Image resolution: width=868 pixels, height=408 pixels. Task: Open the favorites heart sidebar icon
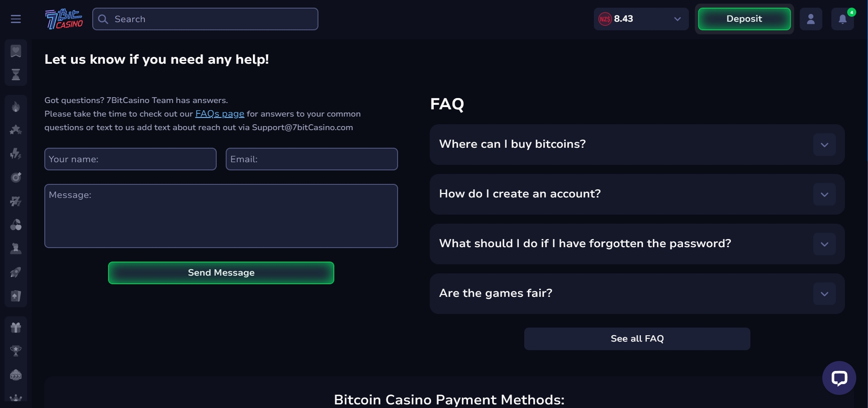point(16,51)
